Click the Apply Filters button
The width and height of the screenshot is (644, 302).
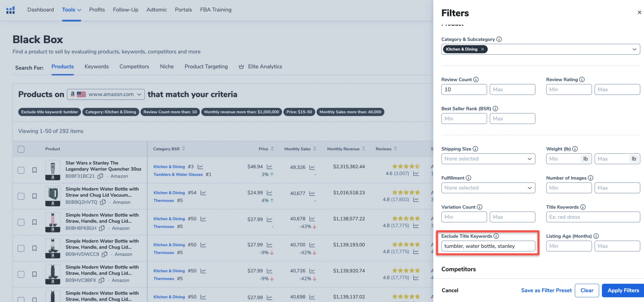[623, 291]
